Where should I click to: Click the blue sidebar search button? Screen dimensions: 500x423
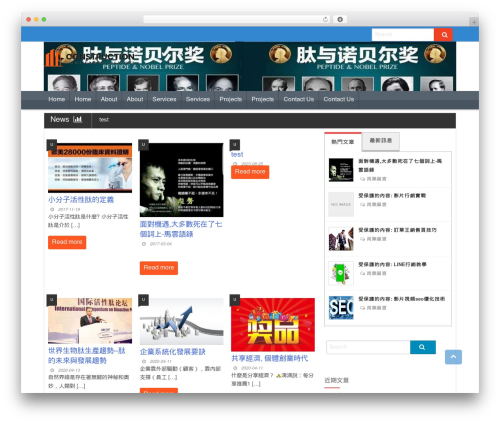tap(423, 347)
